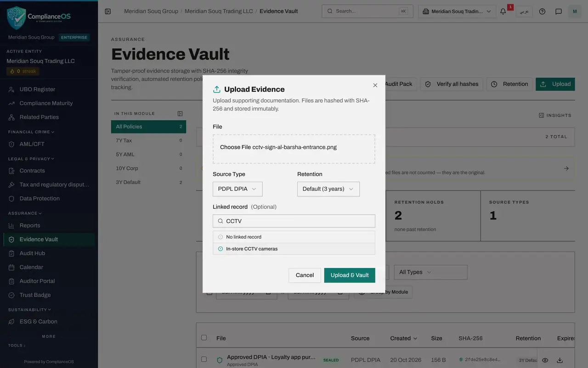Download the Approved DPIA file icon
The image size is (588, 368).
click(560, 360)
